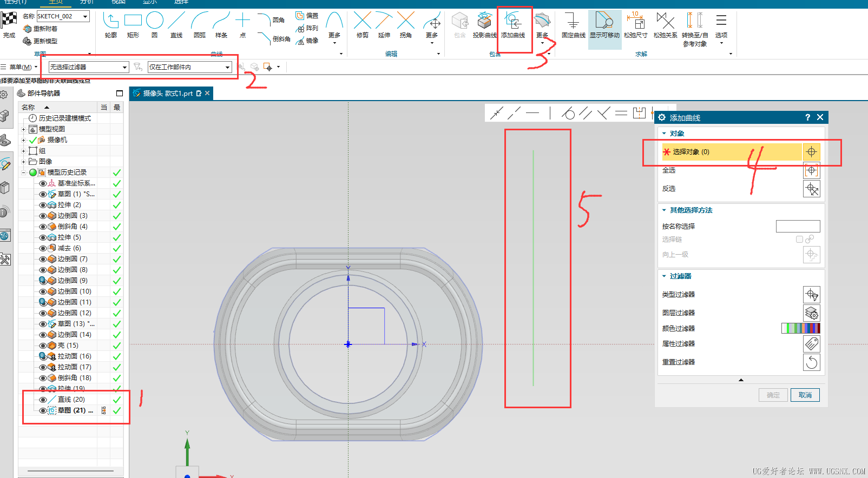The width and height of the screenshot is (868, 478).
Task: Click 取消 to cancel the dialog
Action: [805, 395]
